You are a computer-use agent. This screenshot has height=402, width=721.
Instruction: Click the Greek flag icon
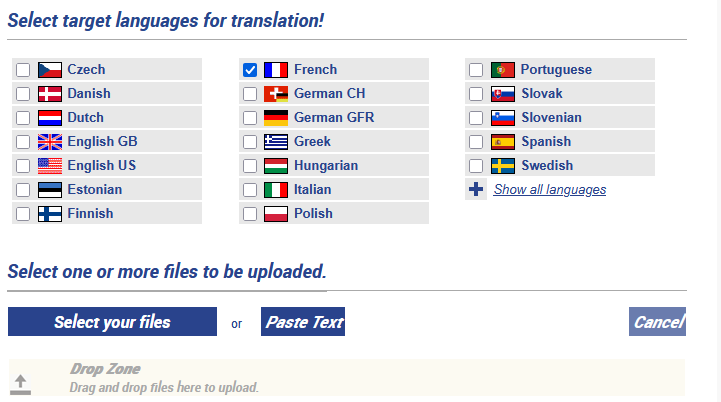(276, 142)
